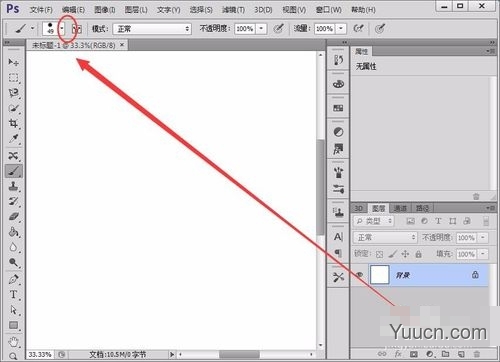Select the Quick Selection tool
The image size is (500, 362).
coord(13,108)
